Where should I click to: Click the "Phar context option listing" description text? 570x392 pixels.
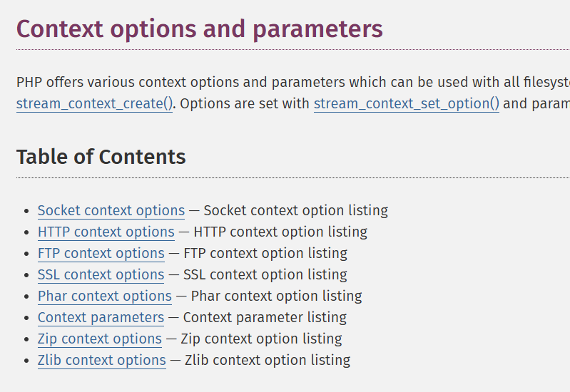(277, 296)
